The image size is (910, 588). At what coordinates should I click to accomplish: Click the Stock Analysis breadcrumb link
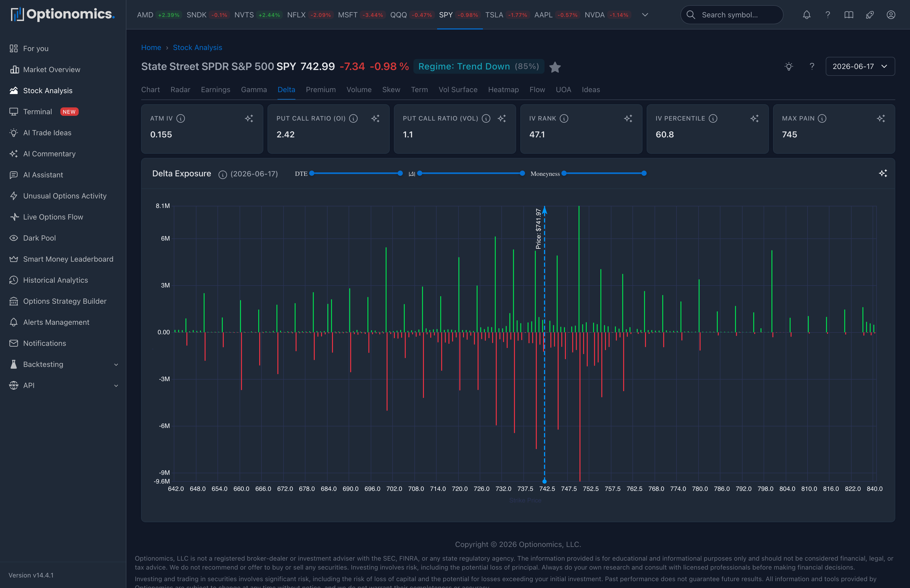coord(197,47)
